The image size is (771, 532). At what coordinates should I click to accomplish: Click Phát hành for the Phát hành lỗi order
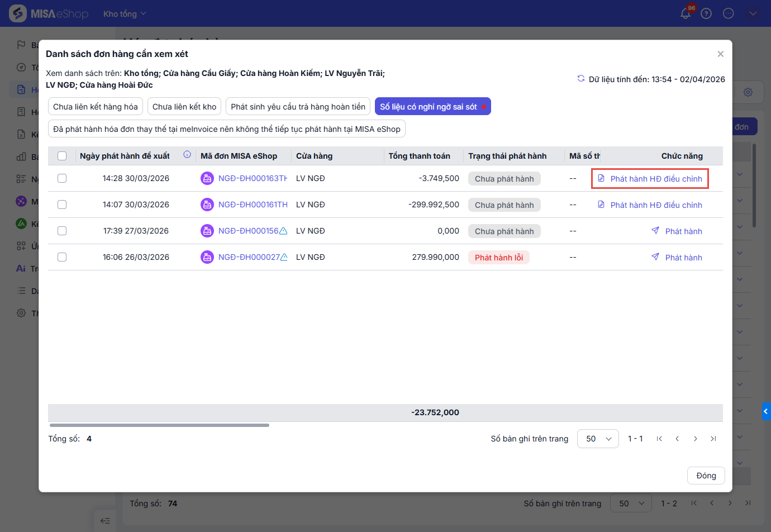coord(677,258)
